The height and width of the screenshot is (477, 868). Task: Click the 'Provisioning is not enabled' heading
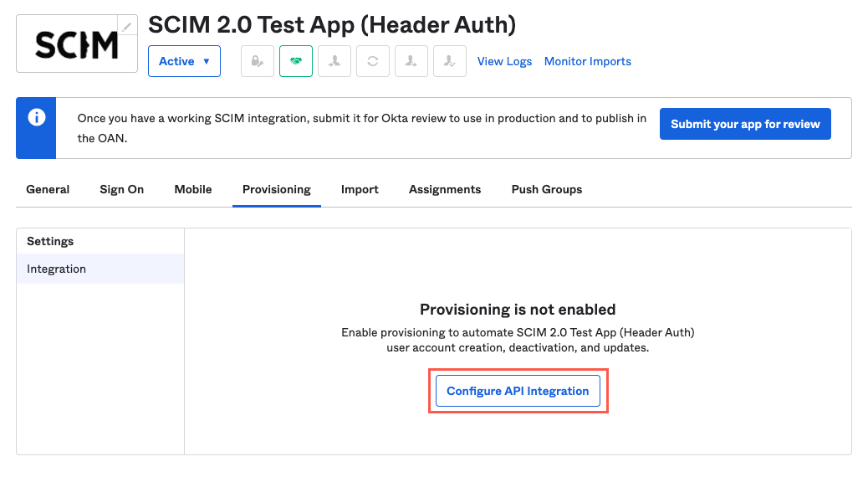518,309
